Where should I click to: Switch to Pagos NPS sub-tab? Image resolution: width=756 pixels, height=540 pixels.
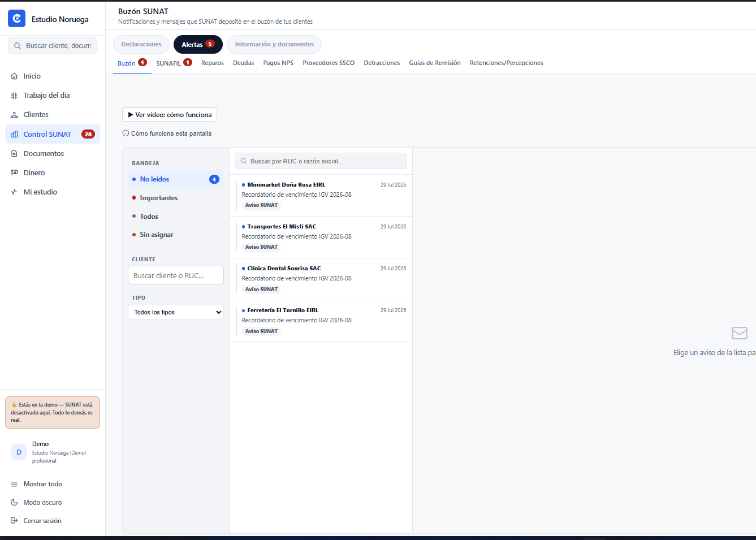(278, 63)
